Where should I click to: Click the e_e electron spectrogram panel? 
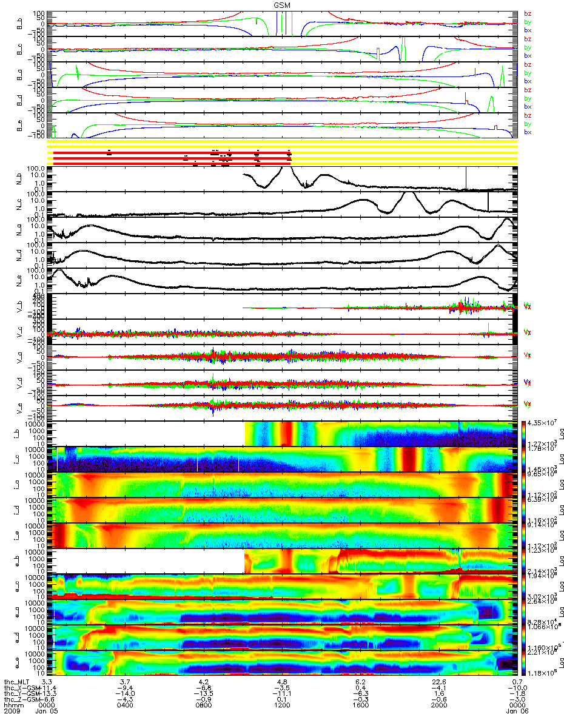(x=283, y=663)
